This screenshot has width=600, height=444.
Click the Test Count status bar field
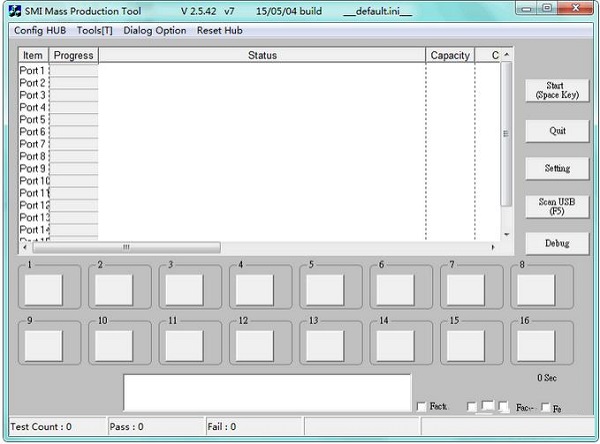pyautogui.click(x=57, y=426)
